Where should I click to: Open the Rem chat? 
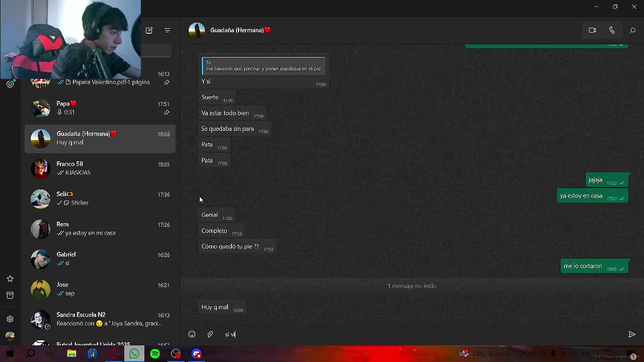click(x=100, y=228)
